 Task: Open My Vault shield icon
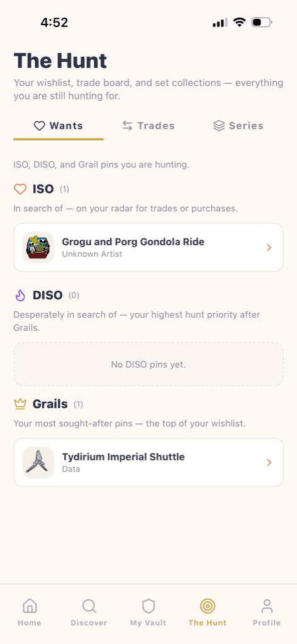click(x=148, y=606)
